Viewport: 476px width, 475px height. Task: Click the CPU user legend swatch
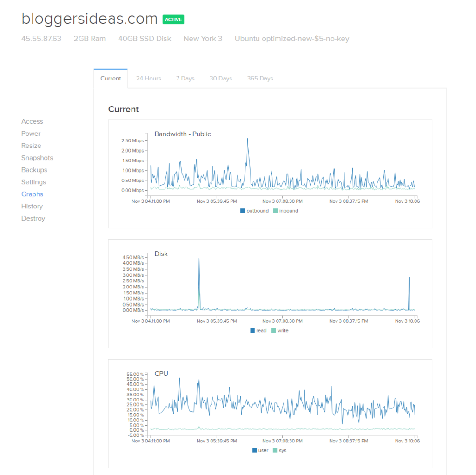pyautogui.click(x=255, y=450)
